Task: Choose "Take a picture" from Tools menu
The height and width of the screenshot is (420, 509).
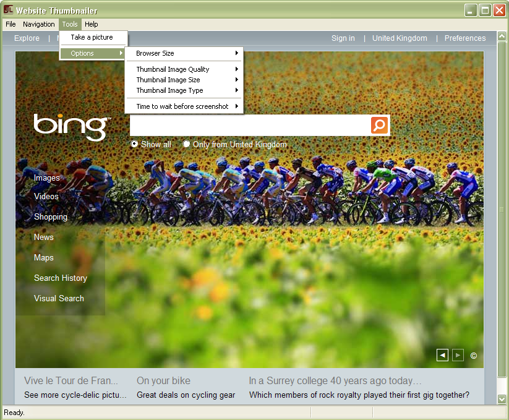Action: [92, 37]
